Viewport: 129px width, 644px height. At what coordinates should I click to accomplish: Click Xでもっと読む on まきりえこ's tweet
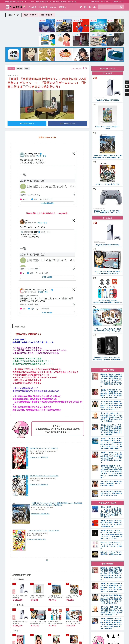coord(47,313)
